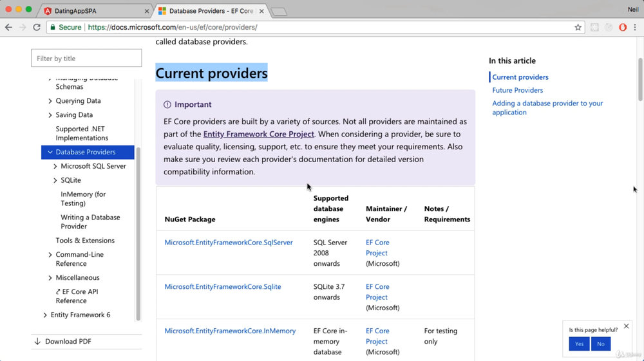Screen dimensions: 644x361
Task: Click the Filter by title field
Action: tap(86, 59)
